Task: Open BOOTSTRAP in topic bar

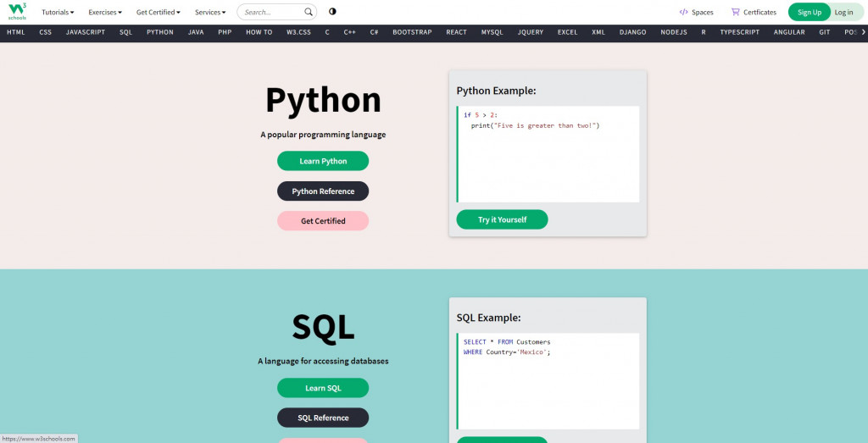Action: pyautogui.click(x=413, y=32)
